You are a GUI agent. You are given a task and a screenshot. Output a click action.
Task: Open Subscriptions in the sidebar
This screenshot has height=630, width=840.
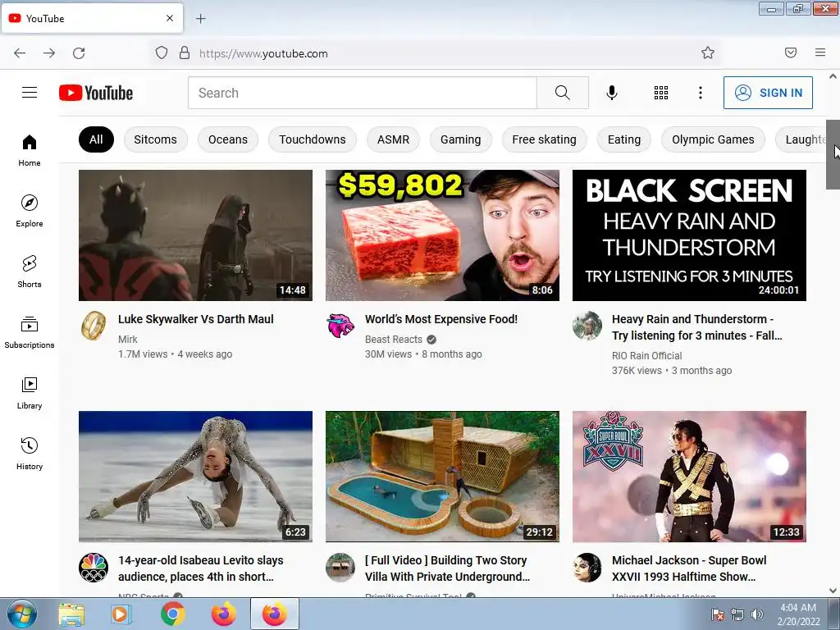[30, 332]
